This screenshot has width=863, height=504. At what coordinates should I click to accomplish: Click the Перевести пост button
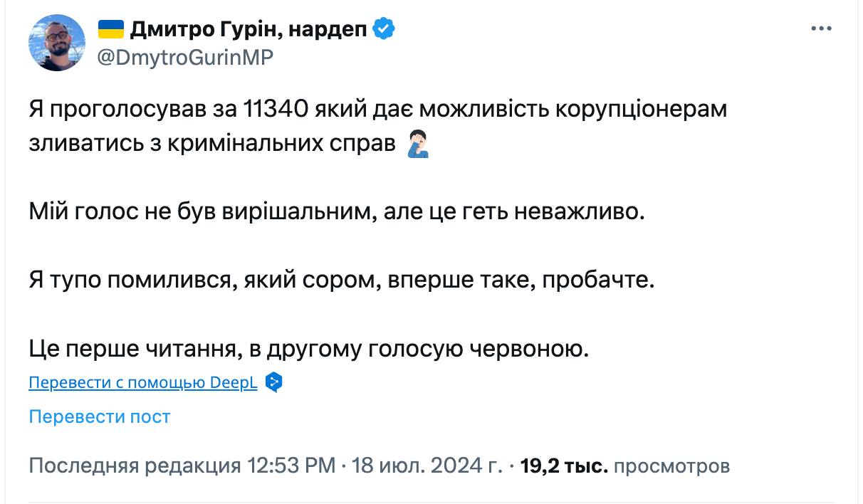[100, 416]
